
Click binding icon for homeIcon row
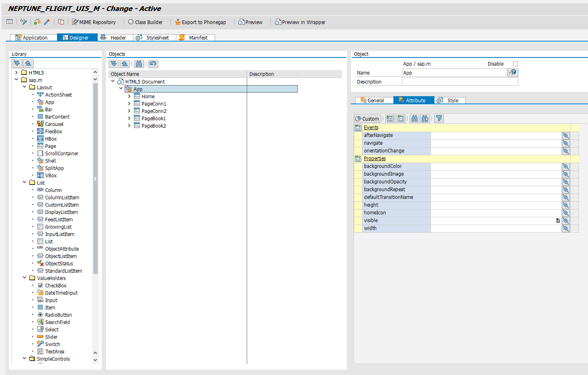566,213
